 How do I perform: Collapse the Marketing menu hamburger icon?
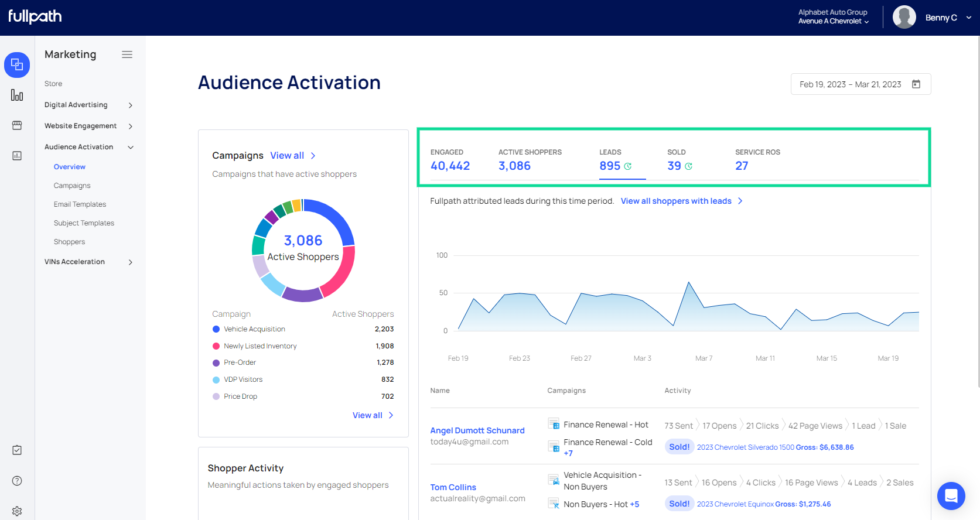[x=127, y=54]
